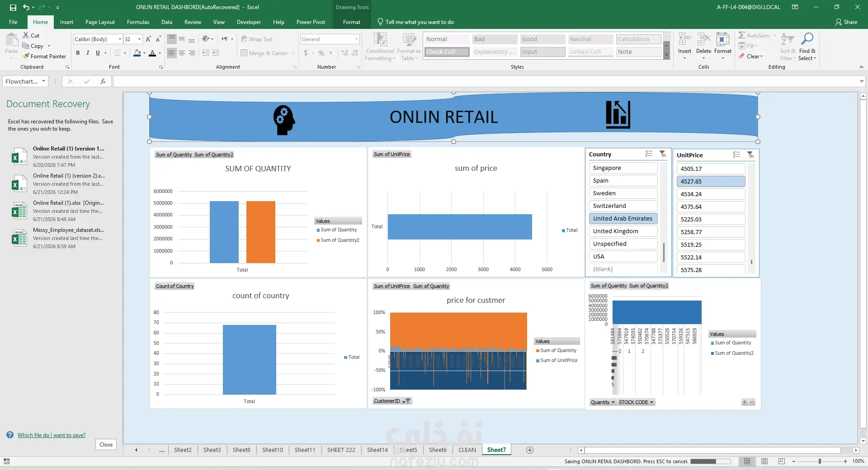Toggle the 4527.65 item in the UnitPrice slicer
Viewport: 868px width, 470px height.
pos(711,182)
